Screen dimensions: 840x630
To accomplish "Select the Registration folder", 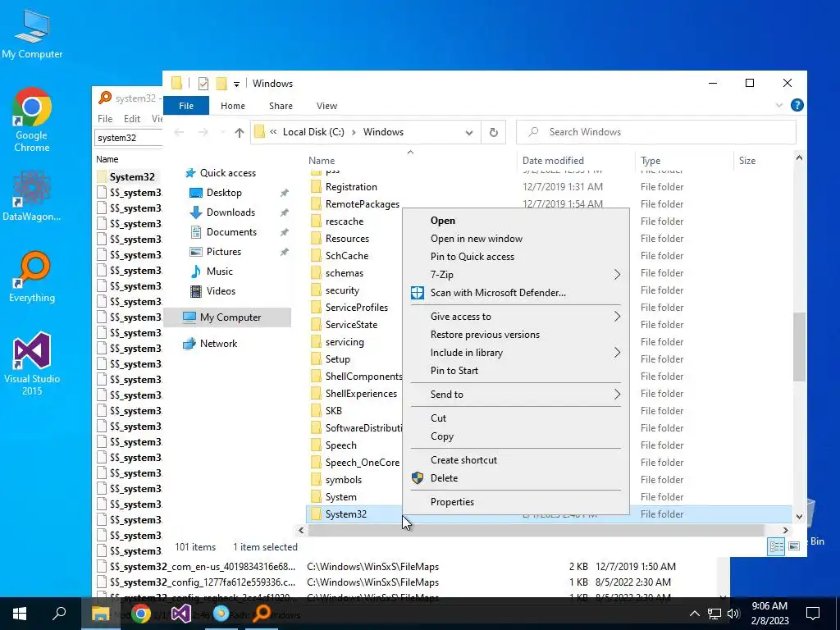I will [351, 187].
